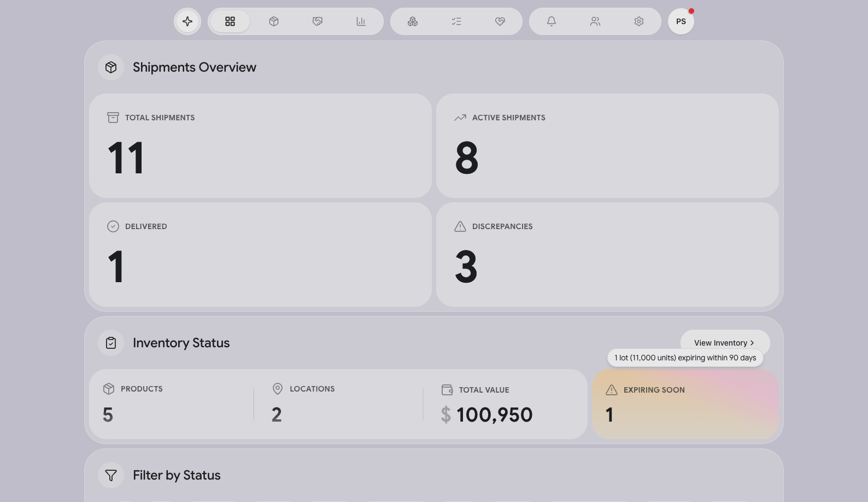Click the Total Shipments archive icon
The width and height of the screenshot is (868, 502).
113,118
